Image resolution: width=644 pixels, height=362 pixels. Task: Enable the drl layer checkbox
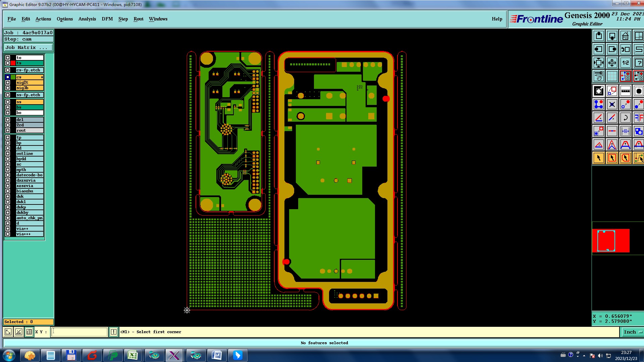point(8,120)
